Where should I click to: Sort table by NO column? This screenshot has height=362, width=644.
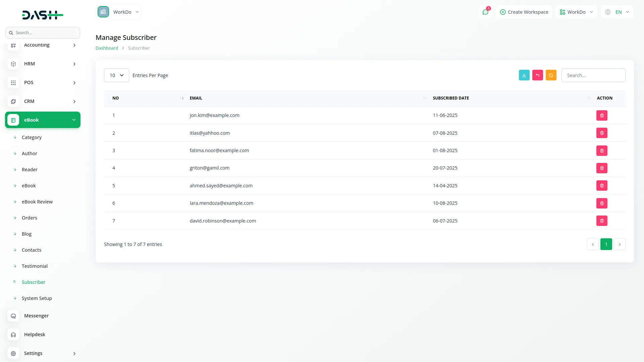pos(182,98)
